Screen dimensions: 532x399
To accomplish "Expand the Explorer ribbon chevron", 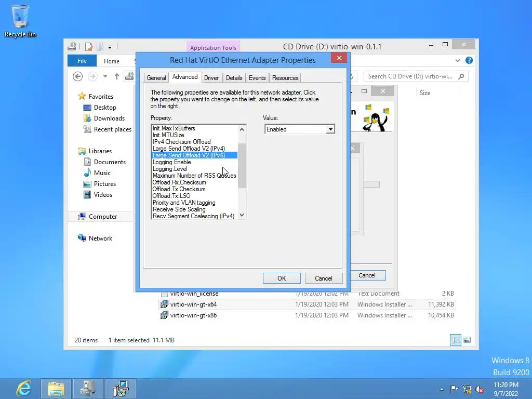I will coord(458,60).
